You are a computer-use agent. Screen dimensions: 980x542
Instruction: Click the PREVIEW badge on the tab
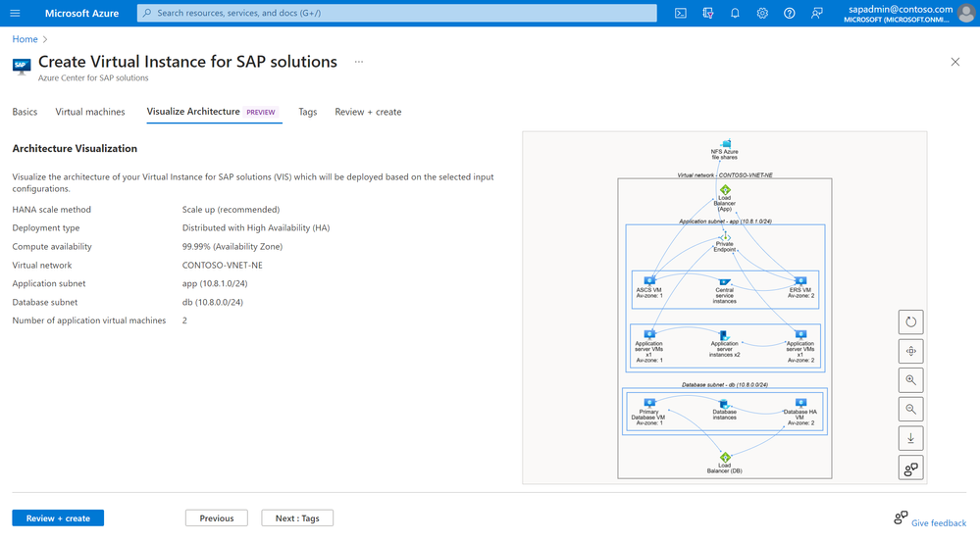pos(261,113)
